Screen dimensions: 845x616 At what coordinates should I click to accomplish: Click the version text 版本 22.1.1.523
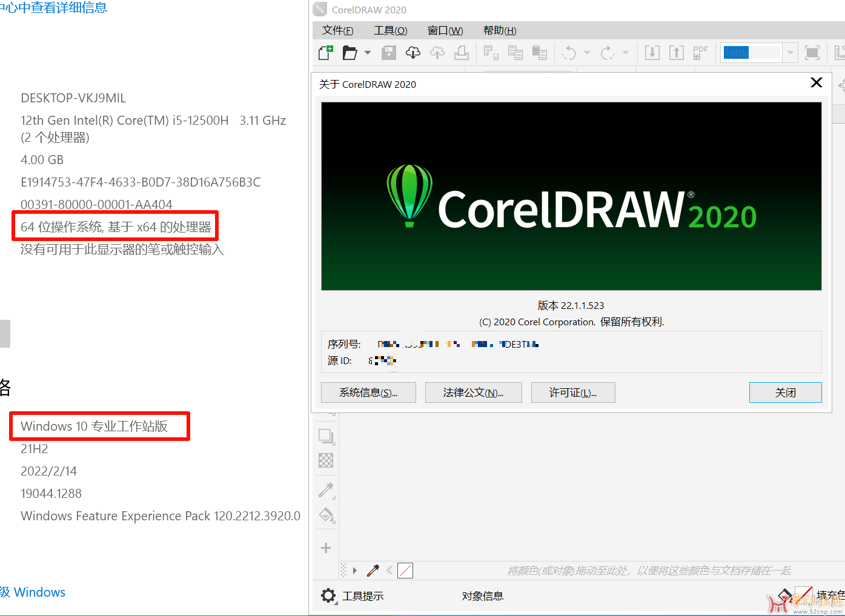[x=571, y=305]
